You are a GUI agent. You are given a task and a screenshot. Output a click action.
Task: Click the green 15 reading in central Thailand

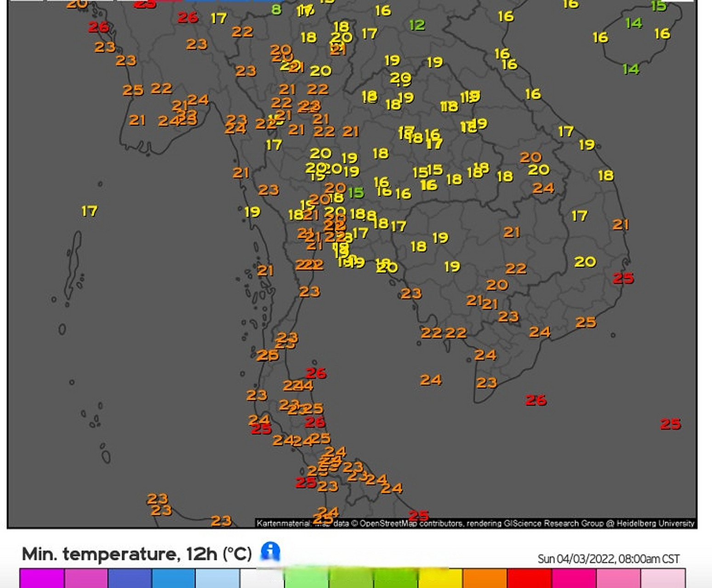[356, 192]
